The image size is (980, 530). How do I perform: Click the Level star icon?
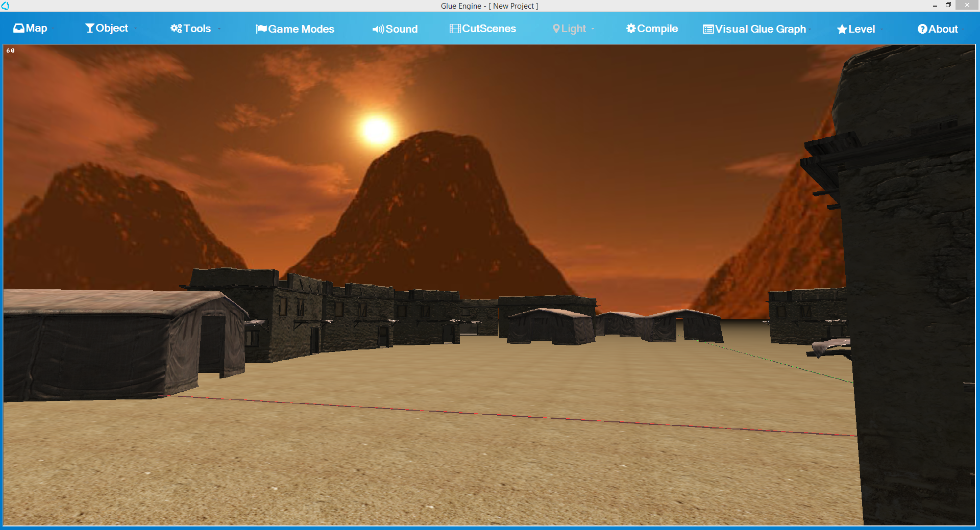842,30
